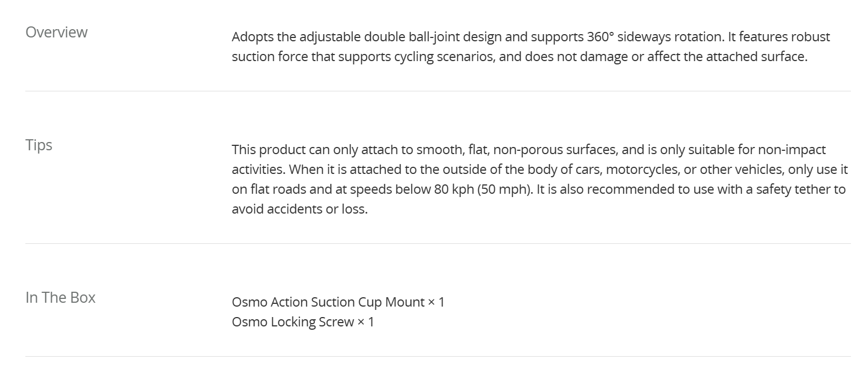Viewport: 868px width, 371px height.
Task: Click the Osmo Locking Screw line
Action: click(302, 322)
